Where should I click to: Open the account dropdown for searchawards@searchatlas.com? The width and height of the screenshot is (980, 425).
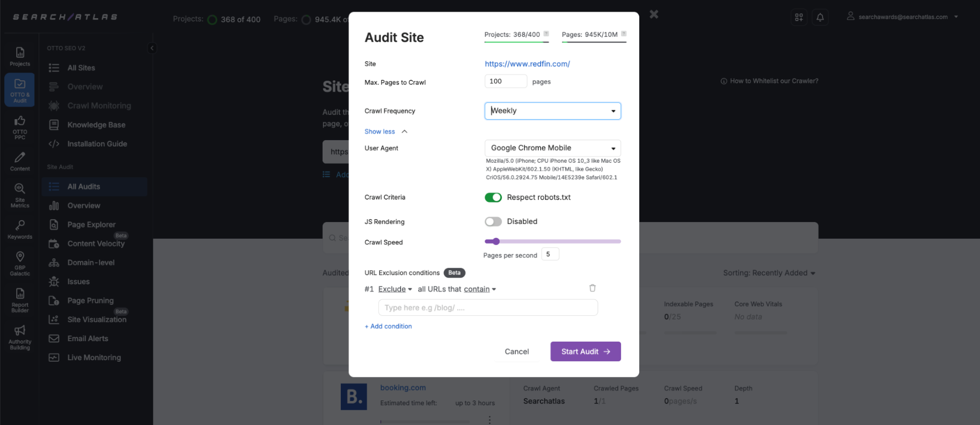(x=903, y=17)
